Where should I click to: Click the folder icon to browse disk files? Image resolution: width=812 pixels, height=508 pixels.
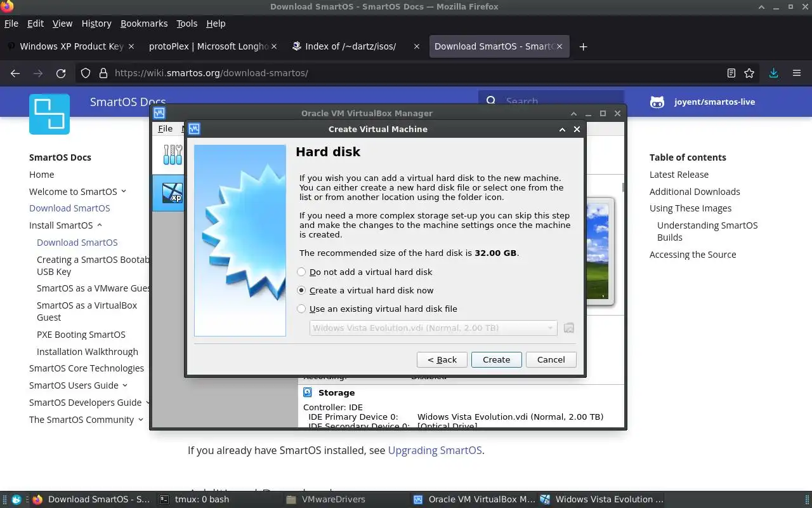coord(569,328)
